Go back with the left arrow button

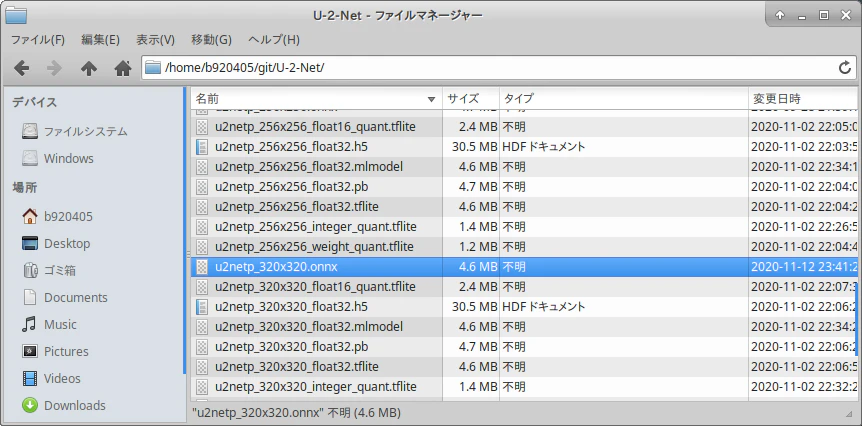point(21,68)
